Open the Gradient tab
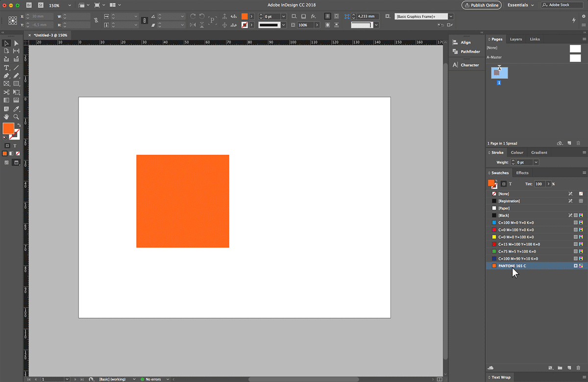This screenshot has width=588, height=382. tap(539, 153)
